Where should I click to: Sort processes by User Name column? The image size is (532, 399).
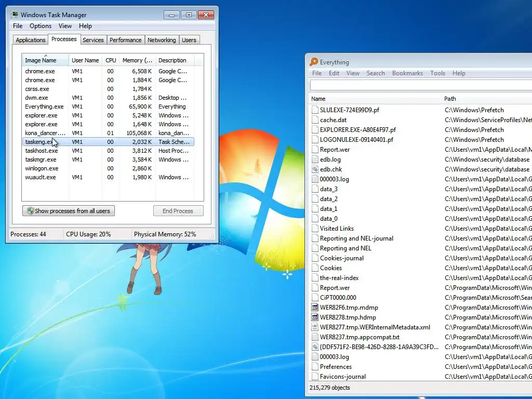point(86,60)
